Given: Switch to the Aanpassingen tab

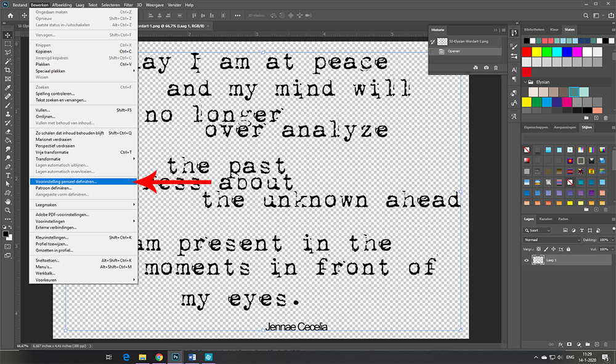Looking at the screenshot, I should pos(564,127).
